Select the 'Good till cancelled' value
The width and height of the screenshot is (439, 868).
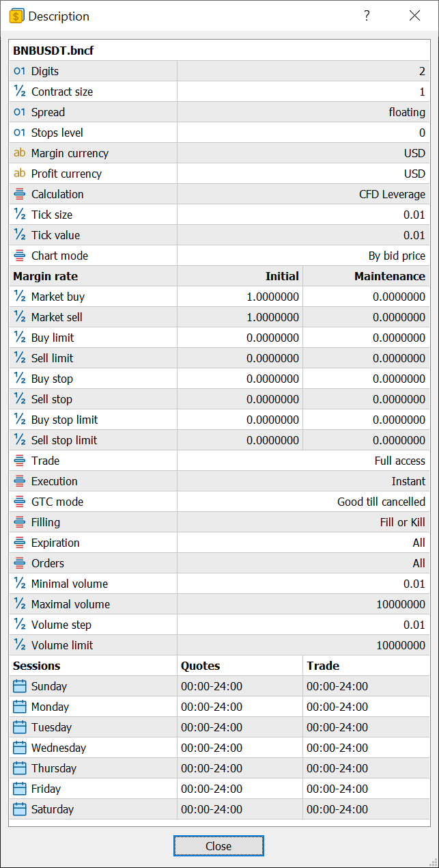[382, 502]
